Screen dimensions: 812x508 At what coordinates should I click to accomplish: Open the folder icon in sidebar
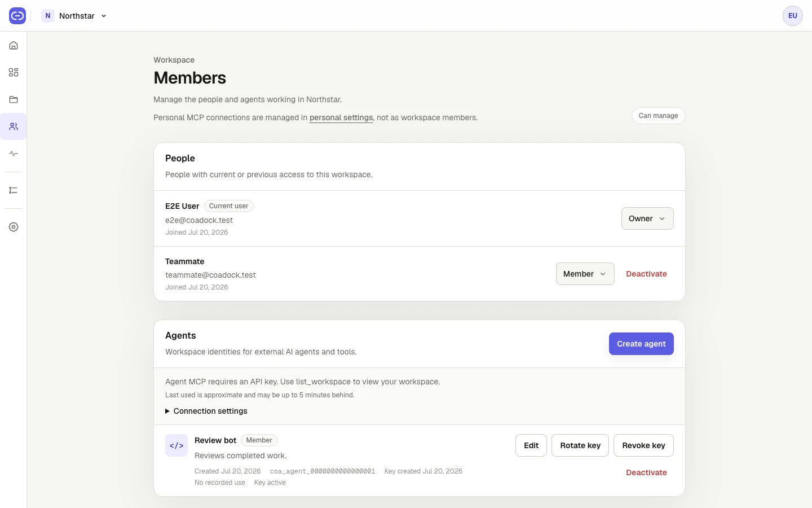pos(14,99)
